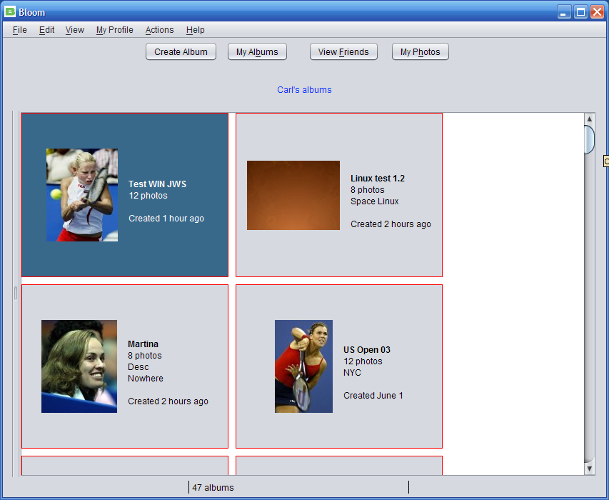Screen dimensions: 609x500
Task: Click the vertical scrollbar thumb
Action: click(590, 140)
